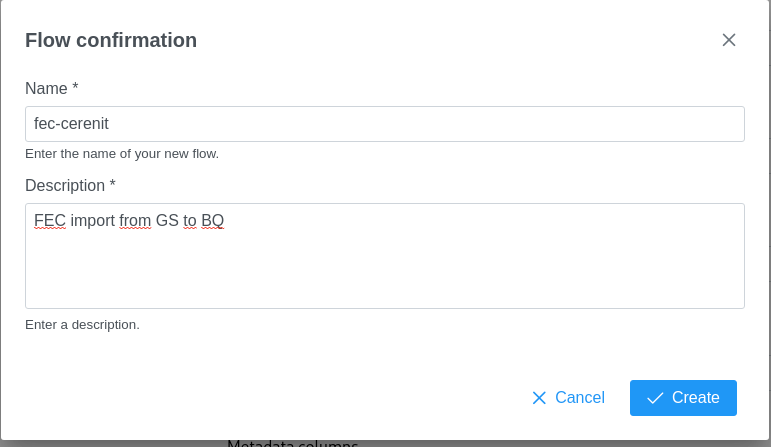771x447 pixels.
Task: Click the "Enter a description." hint text
Action: tap(82, 325)
